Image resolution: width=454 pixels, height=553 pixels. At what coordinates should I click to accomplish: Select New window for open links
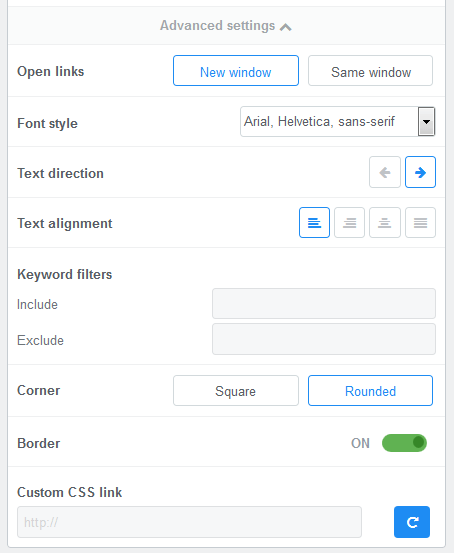pos(236,71)
